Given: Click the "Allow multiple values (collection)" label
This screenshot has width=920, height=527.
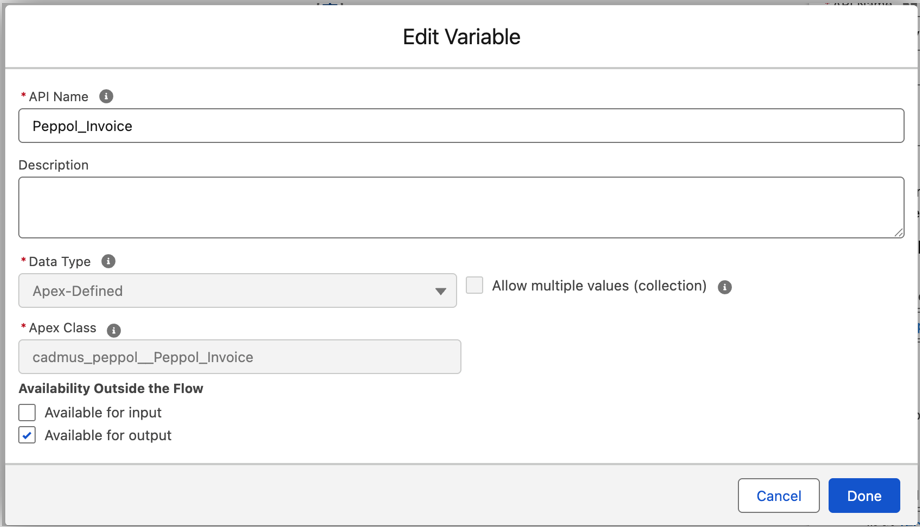Looking at the screenshot, I should coord(599,286).
